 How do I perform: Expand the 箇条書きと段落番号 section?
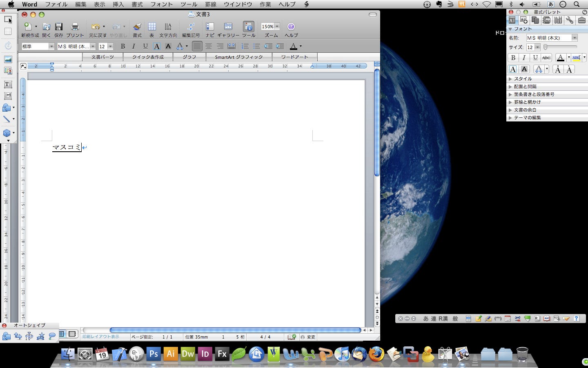[x=510, y=94]
